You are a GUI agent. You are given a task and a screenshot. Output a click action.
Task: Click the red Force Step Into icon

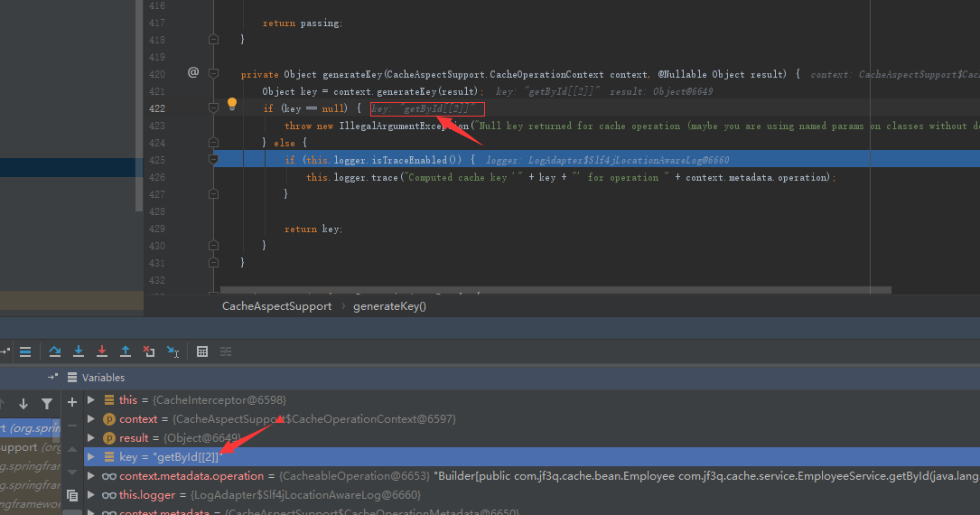(x=102, y=351)
